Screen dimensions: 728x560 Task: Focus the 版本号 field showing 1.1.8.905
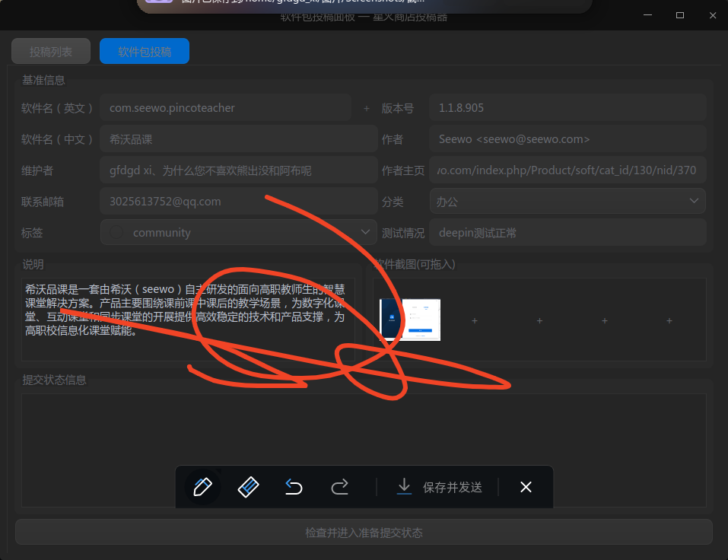[x=567, y=108]
